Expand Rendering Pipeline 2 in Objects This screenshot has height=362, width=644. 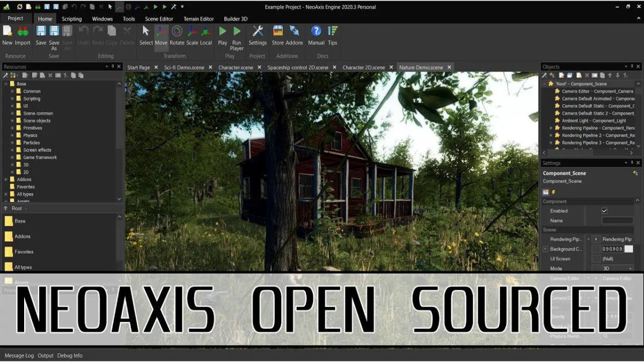point(551,135)
